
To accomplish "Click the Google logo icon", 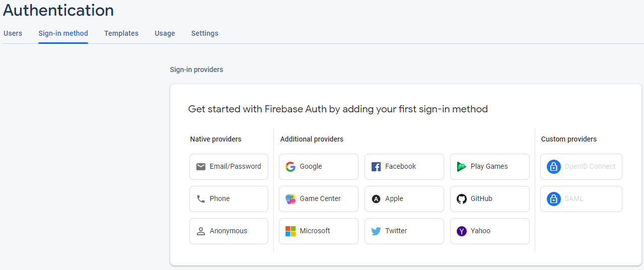I will 291,167.
